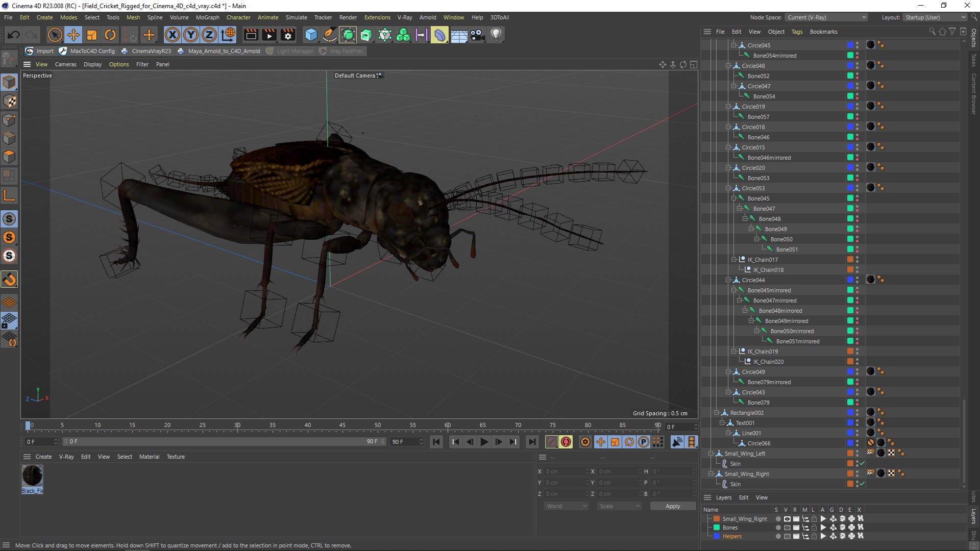Click the Undo arrow icon
Image resolution: width=980 pixels, height=551 pixels.
point(14,35)
